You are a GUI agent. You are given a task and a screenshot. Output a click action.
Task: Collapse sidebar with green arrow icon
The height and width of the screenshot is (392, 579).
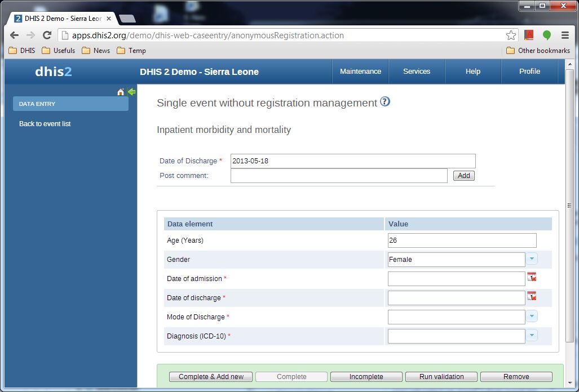(x=131, y=92)
